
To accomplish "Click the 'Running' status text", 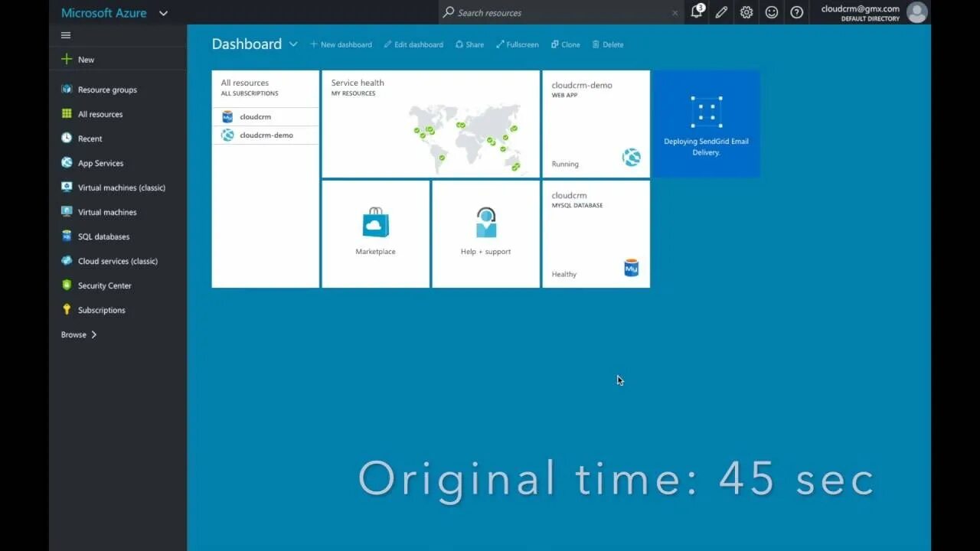I will [565, 164].
